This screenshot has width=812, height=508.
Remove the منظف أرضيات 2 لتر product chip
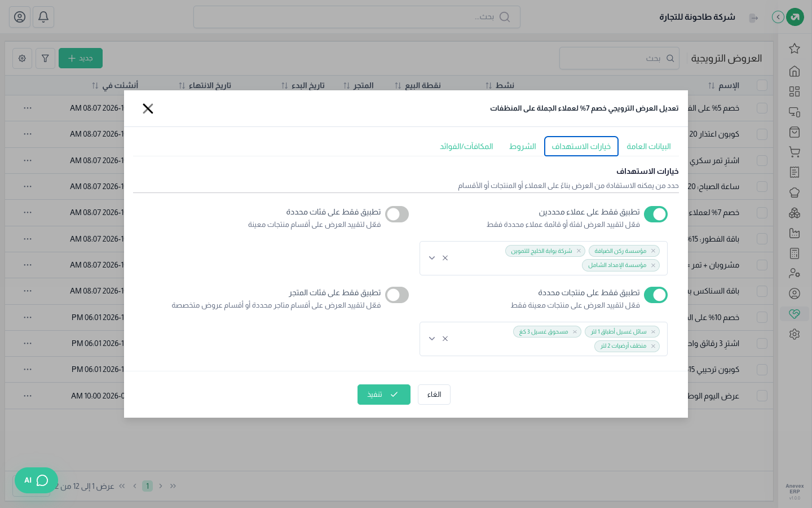pos(653,346)
